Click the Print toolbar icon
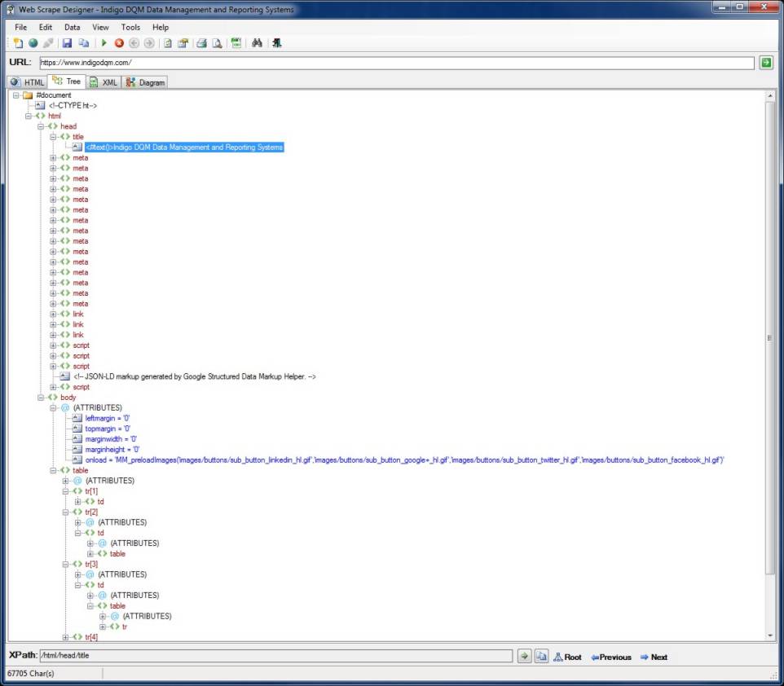Viewport: 784px width, 686px height. [200, 43]
